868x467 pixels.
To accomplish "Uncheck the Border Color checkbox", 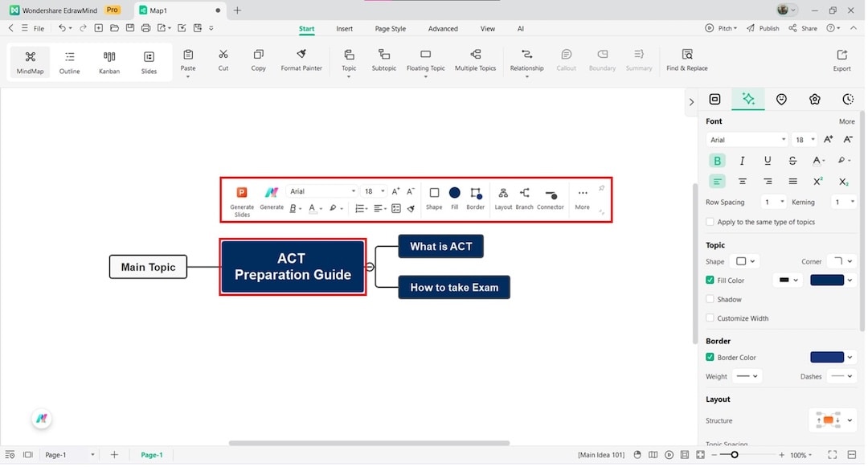I will 710,358.
